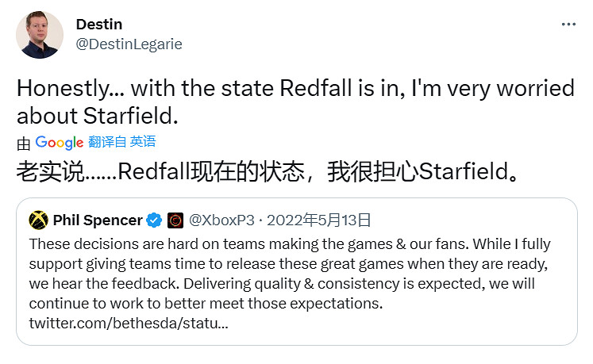593x364 pixels.
Task: Click the Destin display name
Action: (98, 25)
